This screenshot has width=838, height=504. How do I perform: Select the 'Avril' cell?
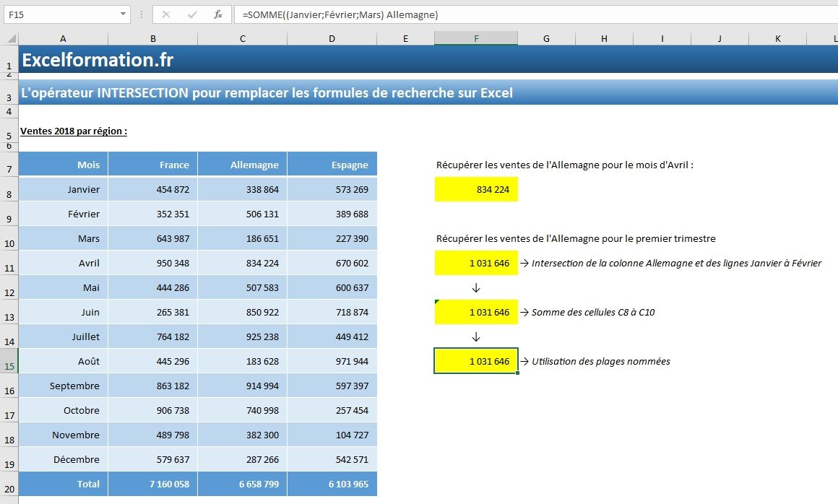[63, 264]
